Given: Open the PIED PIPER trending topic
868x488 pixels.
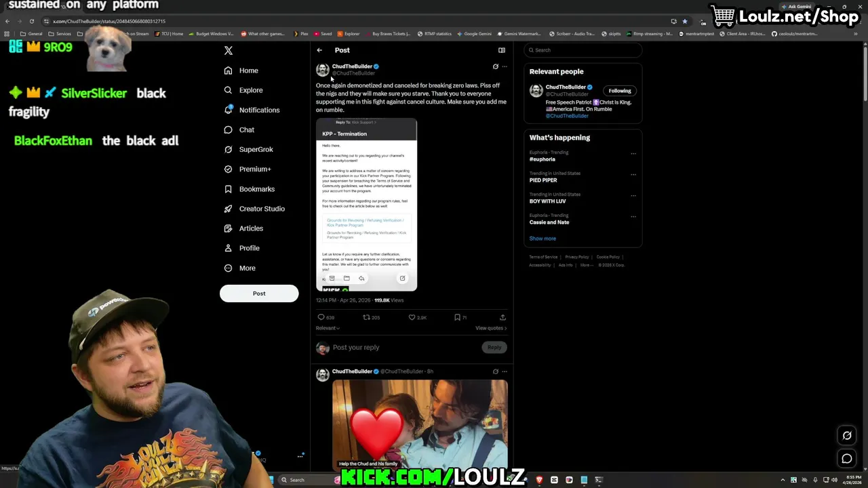Looking at the screenshot, I should click(543, 180).
